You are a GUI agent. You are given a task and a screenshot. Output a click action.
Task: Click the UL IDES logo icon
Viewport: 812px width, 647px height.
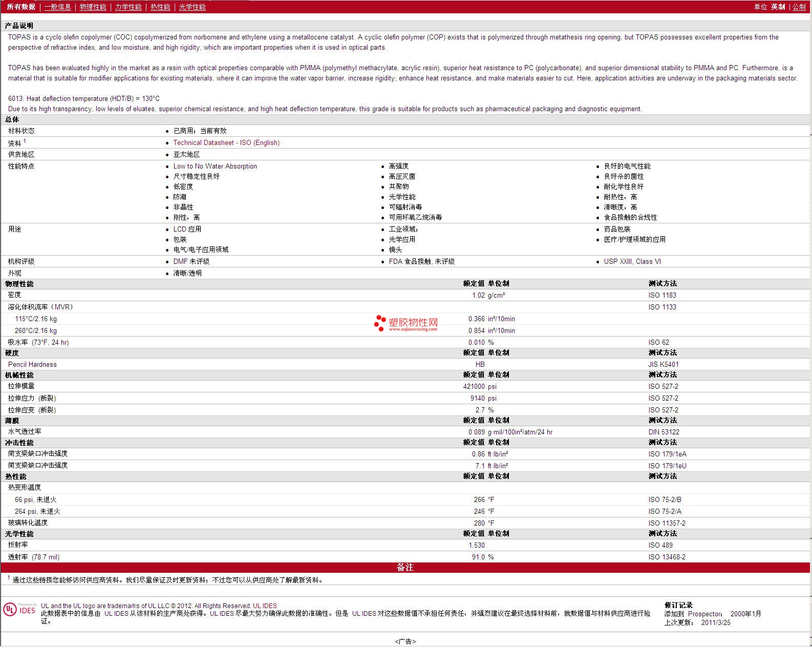(19, 609)
